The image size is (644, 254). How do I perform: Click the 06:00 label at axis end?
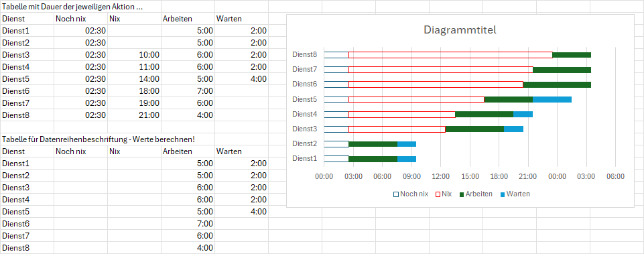pyautogui.click(x=615, y=177)
